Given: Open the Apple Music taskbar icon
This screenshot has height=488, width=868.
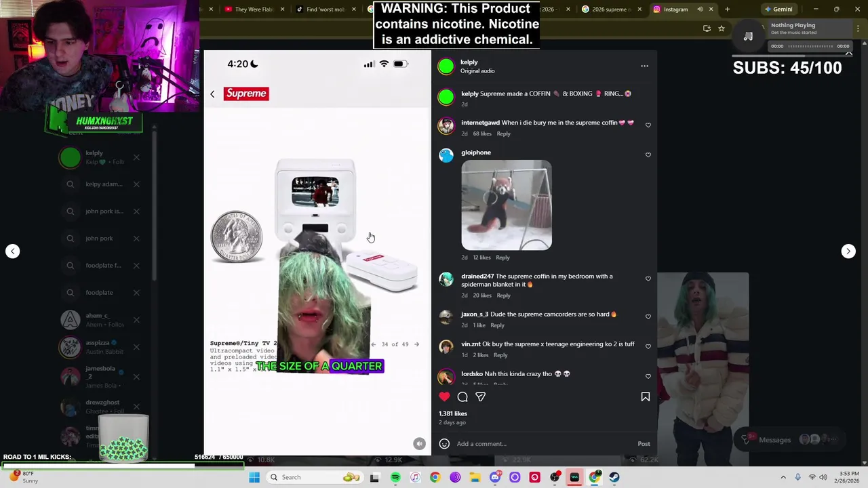Looking at the screenshot, I should coord(415,477).
